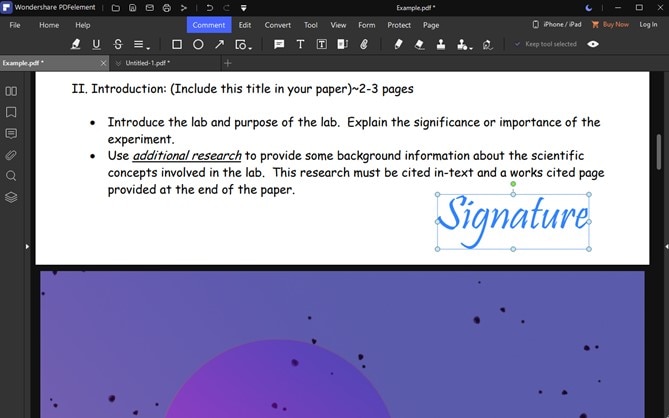Select the Underline tool

tap(96, 44)
